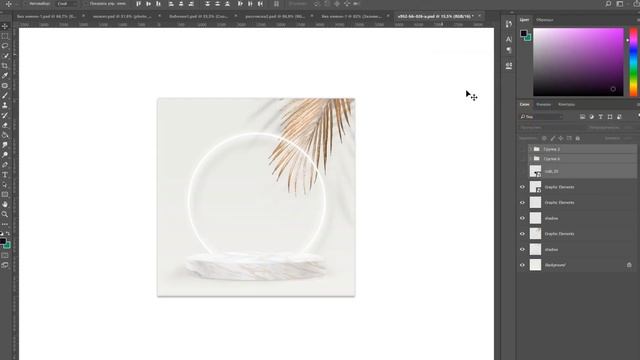Select the Zoom tool
This screenshot has height=360, width=640.
5,214
